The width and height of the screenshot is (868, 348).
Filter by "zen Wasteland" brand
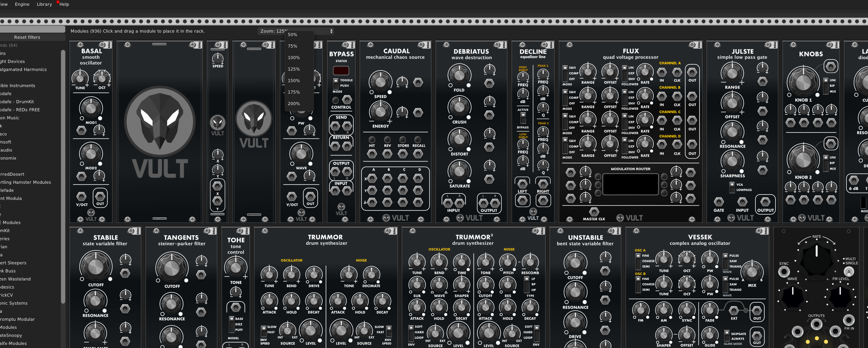pyautogui.click(x=16, y=279)
